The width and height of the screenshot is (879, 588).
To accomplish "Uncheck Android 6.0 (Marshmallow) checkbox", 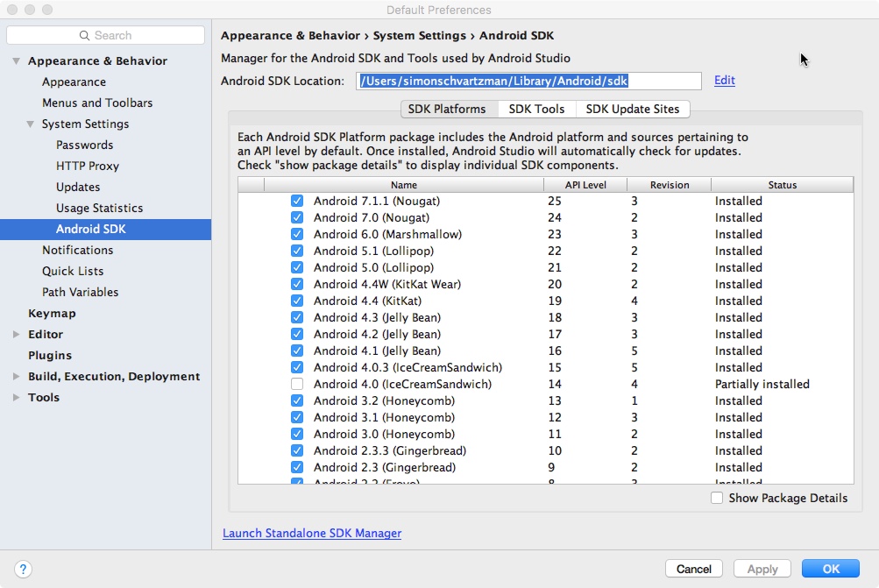I will point(297,234).
